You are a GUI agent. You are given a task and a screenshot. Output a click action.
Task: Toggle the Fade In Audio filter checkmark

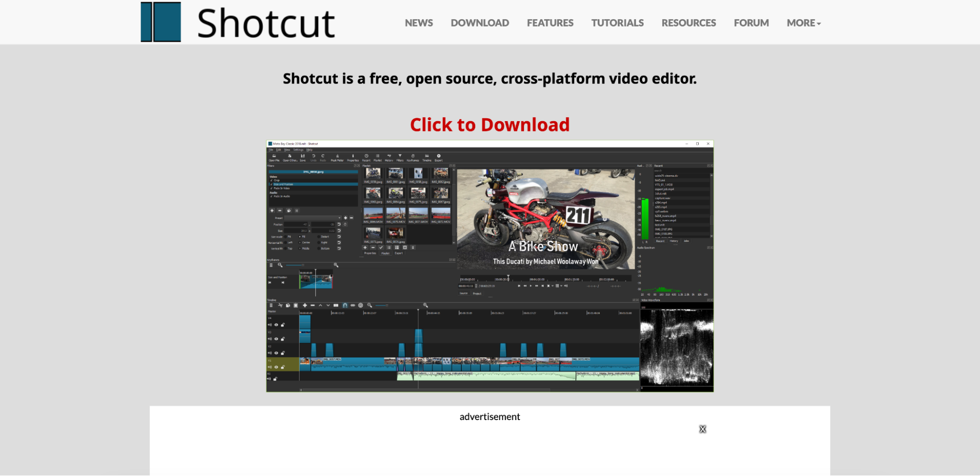point(271,196)
